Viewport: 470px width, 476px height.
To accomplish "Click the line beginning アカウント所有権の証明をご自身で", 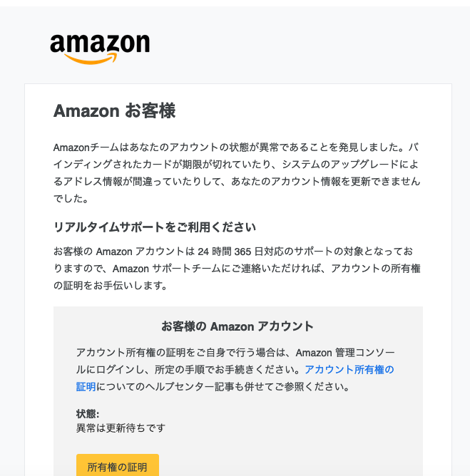I will pyautogui.click(x=235, y=353).
